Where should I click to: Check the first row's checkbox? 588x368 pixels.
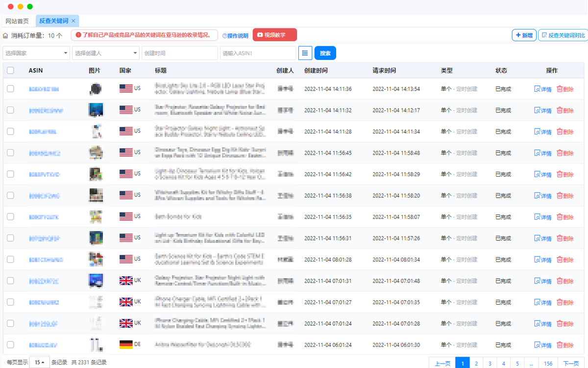10,89
